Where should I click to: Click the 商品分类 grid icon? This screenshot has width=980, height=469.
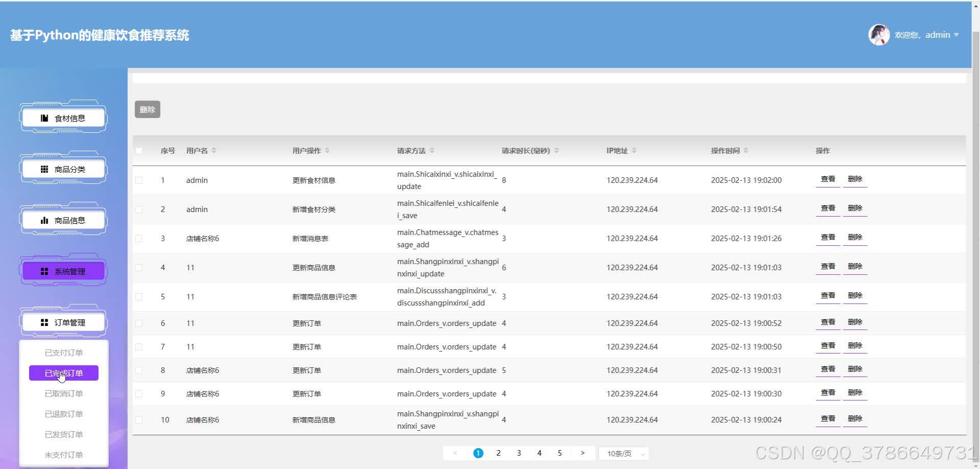click(44, 169)
